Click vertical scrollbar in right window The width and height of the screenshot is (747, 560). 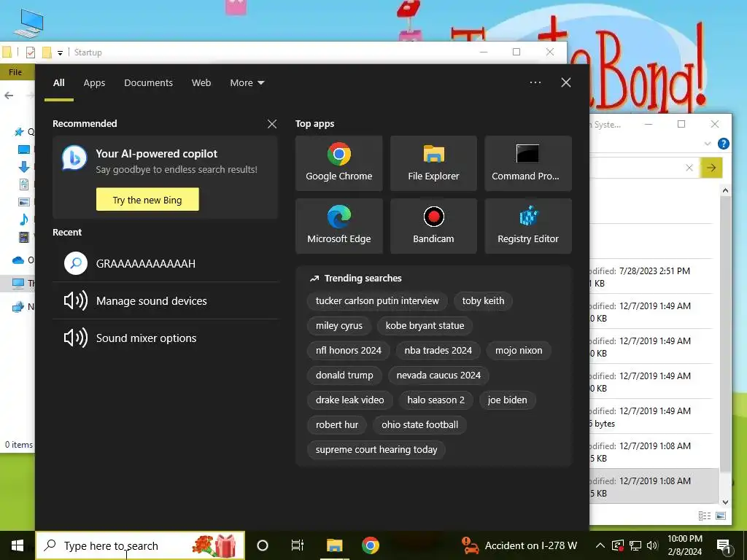coord(725,333)
